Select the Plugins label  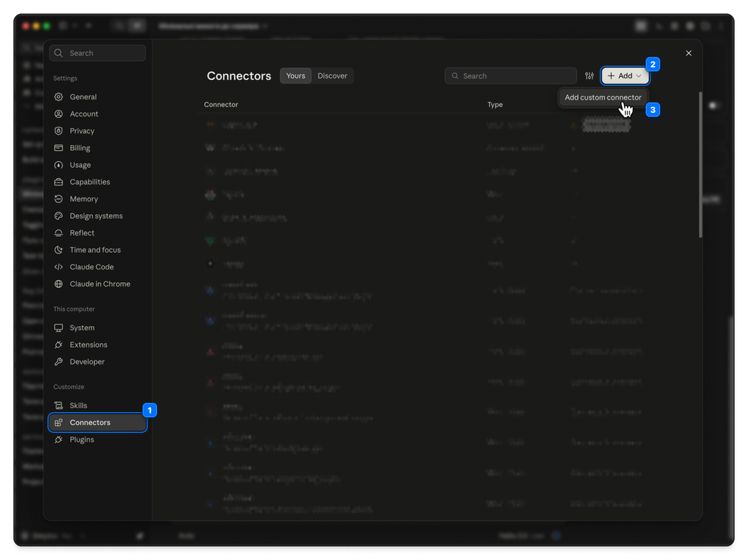(82, 439)
